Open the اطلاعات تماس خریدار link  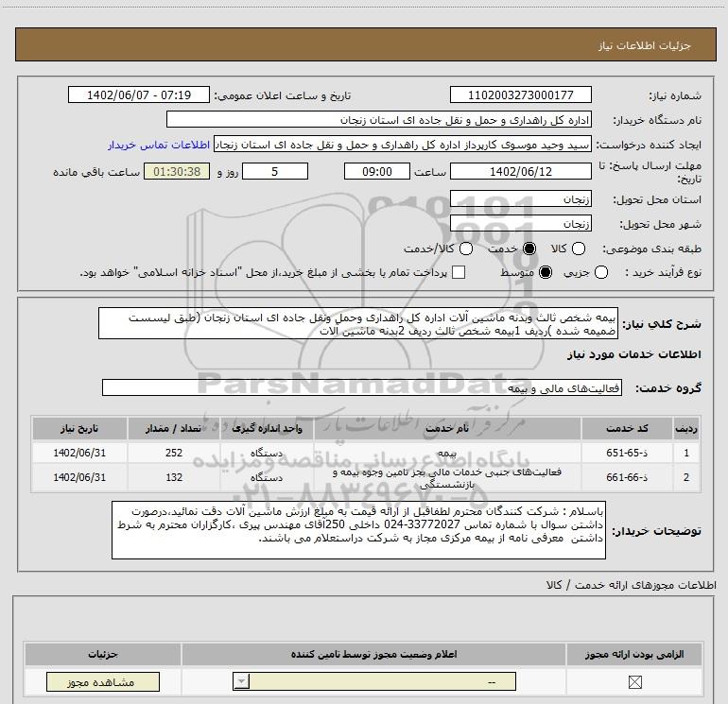(x=159, y=145)
